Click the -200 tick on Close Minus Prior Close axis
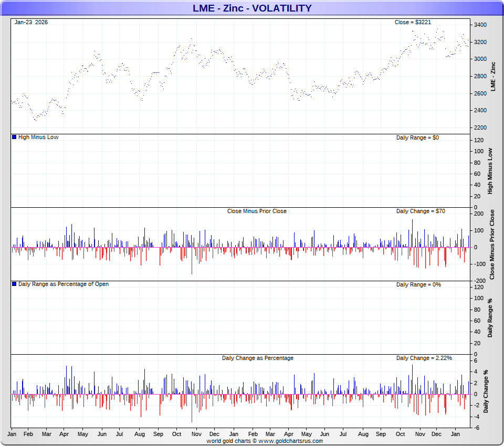 click(x=479, y=281)
